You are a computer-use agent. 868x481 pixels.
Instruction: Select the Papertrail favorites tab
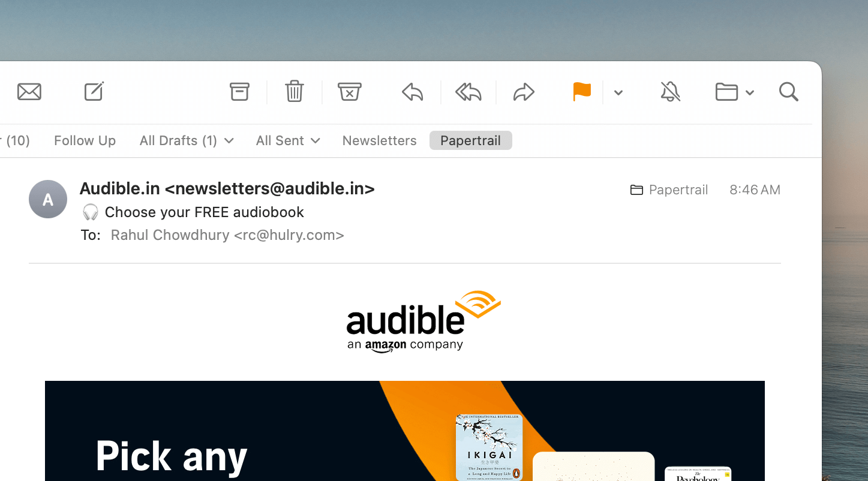(x=471, y=140)
